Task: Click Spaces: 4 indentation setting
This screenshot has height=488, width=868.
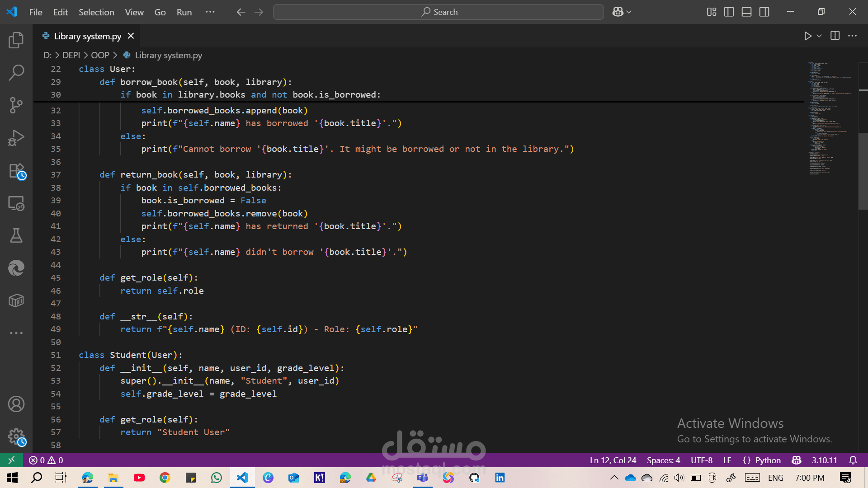Action: coord(663,460)
